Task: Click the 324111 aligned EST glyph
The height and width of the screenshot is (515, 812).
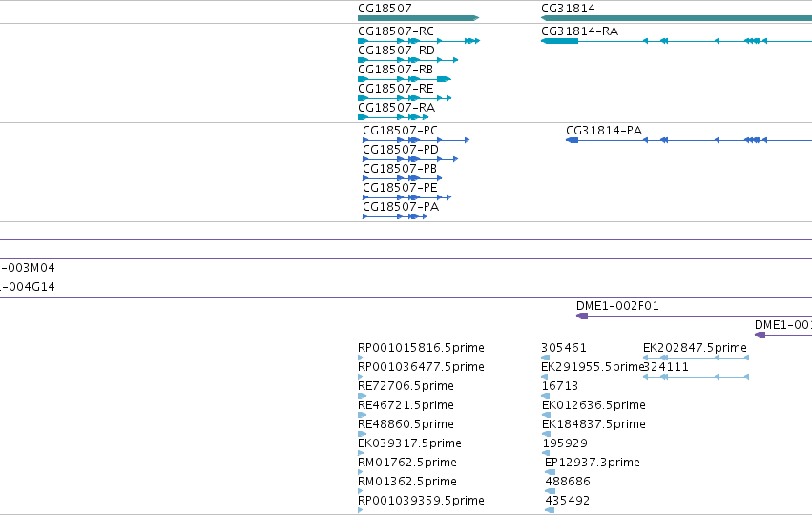Action: coord(696,377)
